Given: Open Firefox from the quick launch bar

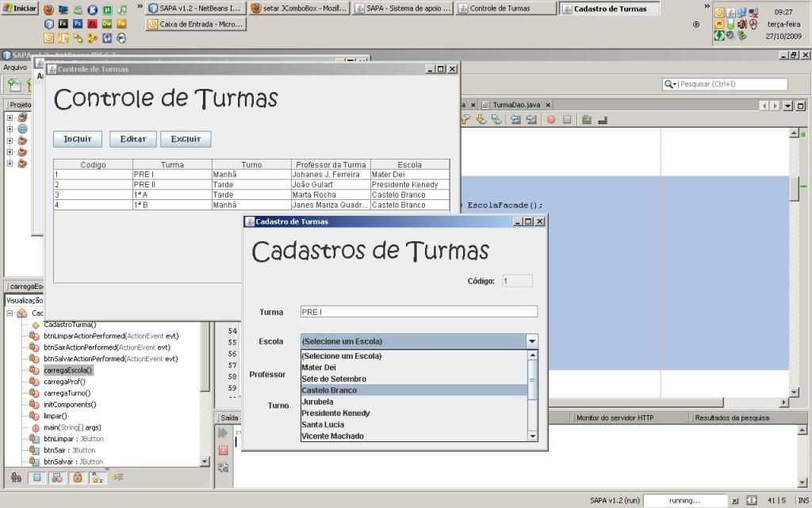Looking at the screenshot, I should (x=49, y=10).
